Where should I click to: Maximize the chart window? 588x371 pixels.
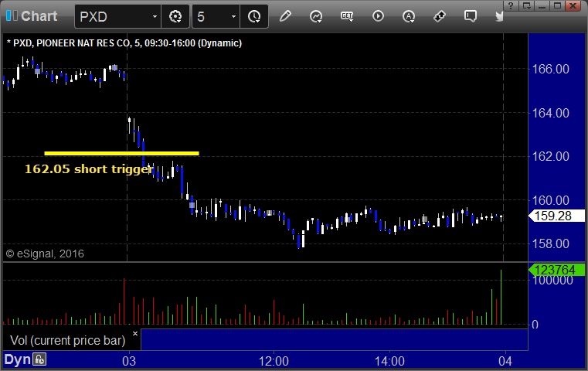(557, 5)
